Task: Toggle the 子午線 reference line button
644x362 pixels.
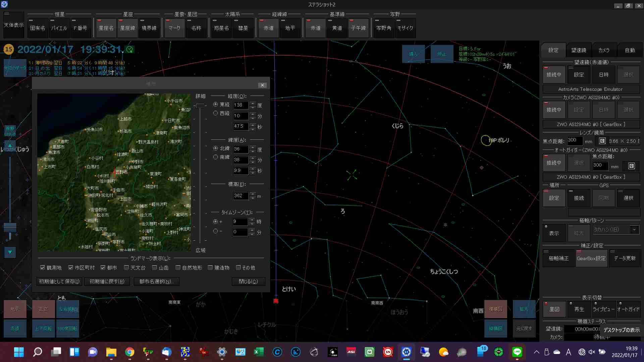Action: [358, 28]
